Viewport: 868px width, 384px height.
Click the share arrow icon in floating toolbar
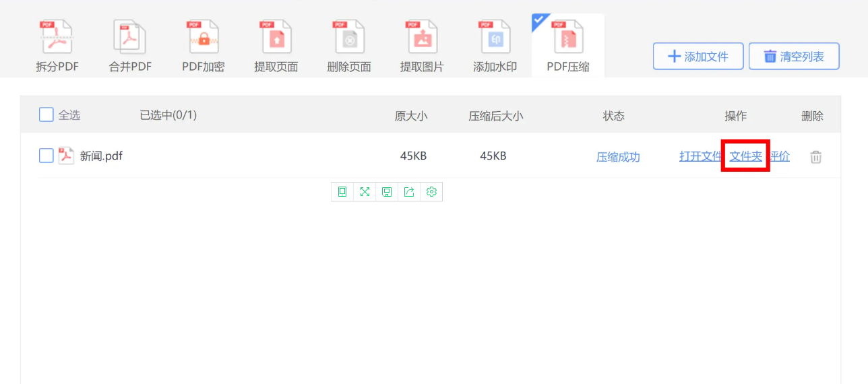(409, 192)
